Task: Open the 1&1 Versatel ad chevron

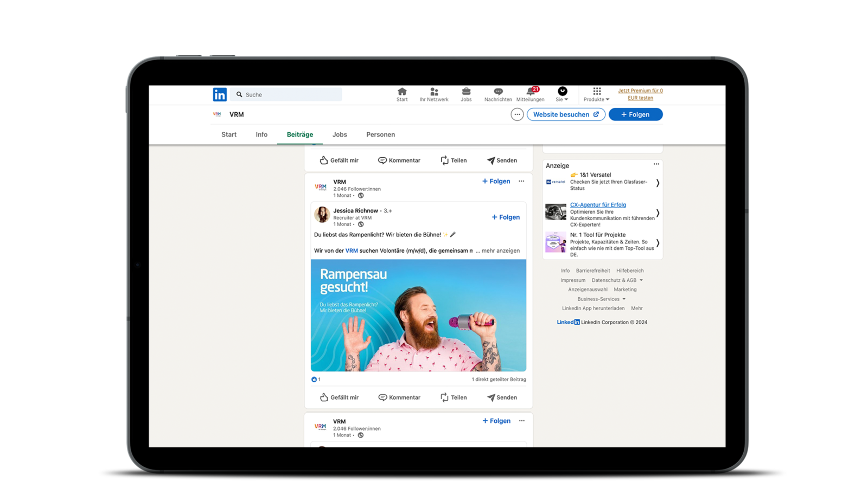Action: (x=658, y=183)
